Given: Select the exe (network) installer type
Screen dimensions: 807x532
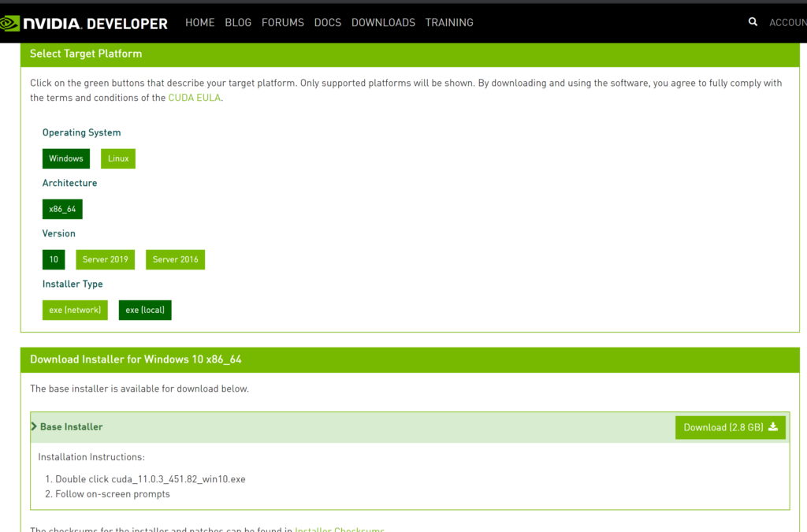Looking at the screenshot, I should pyautogui.click(x=75, y=310).
